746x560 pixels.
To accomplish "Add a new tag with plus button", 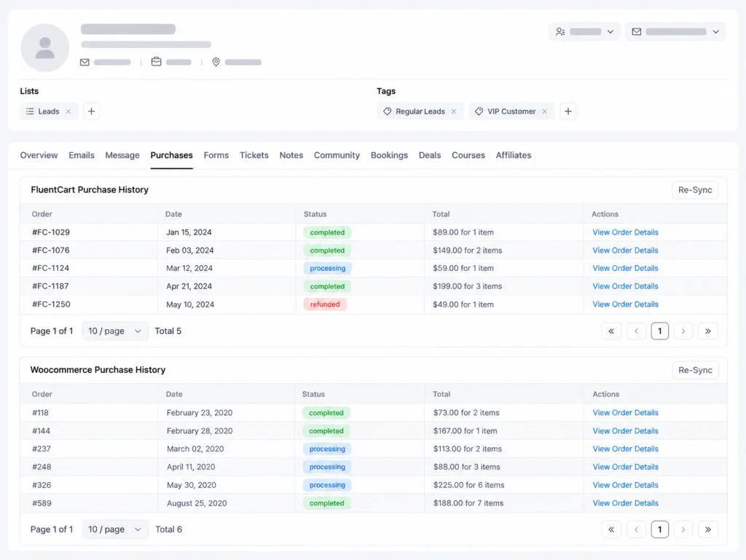I will point(568,111).
